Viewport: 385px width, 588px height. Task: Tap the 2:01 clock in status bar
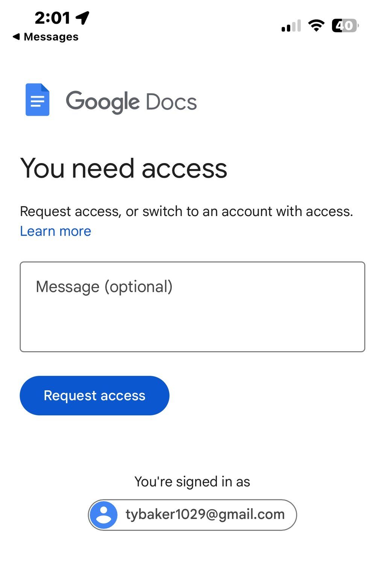52,18
